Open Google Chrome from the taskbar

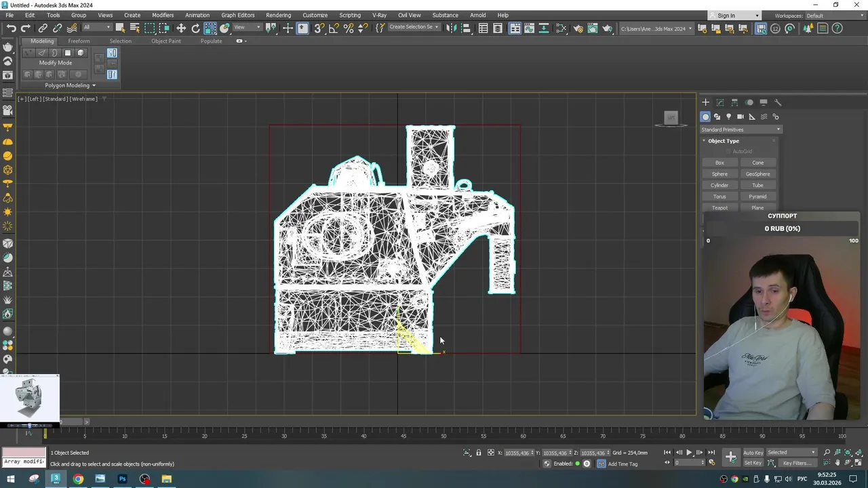[78, 479]
